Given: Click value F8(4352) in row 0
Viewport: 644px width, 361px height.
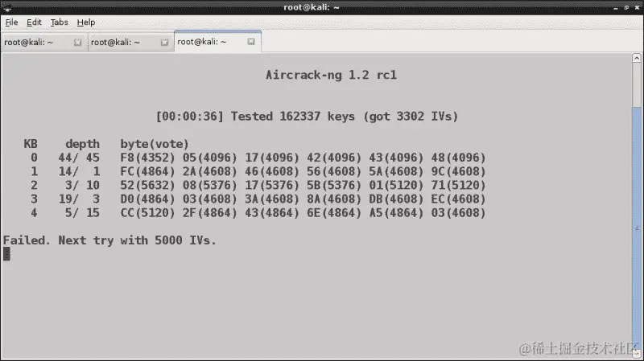Looking at the screenshot, I should click(147, 158).
